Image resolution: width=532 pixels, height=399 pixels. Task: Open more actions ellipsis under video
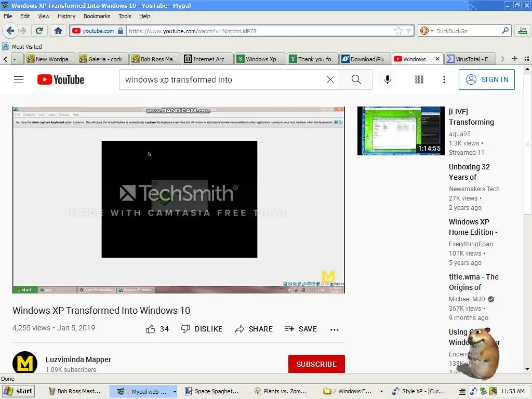(x=335, y=329)
